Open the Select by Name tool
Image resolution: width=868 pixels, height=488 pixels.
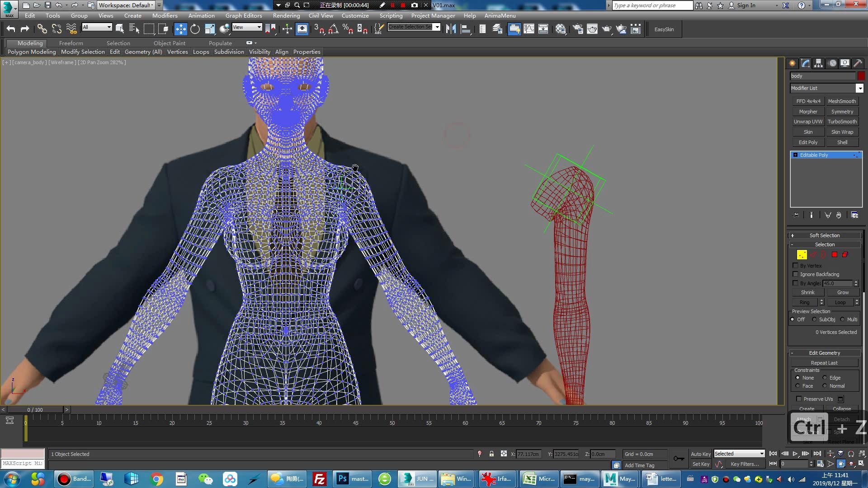click(x=134, y=29)
